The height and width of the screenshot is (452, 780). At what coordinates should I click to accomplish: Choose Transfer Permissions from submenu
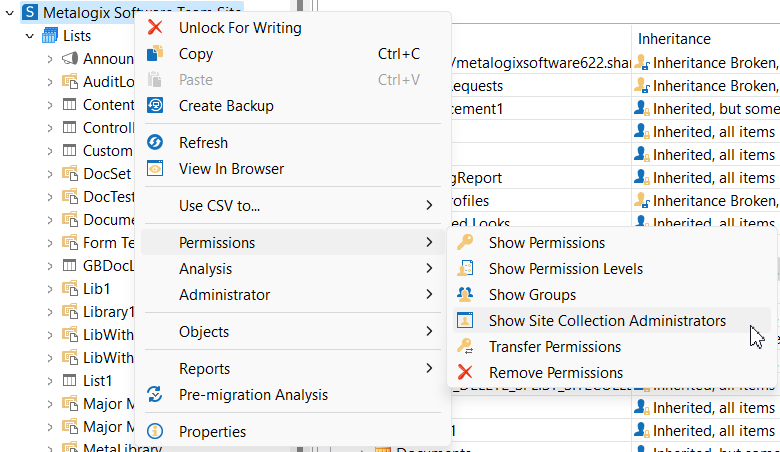[x=554, y=347]
